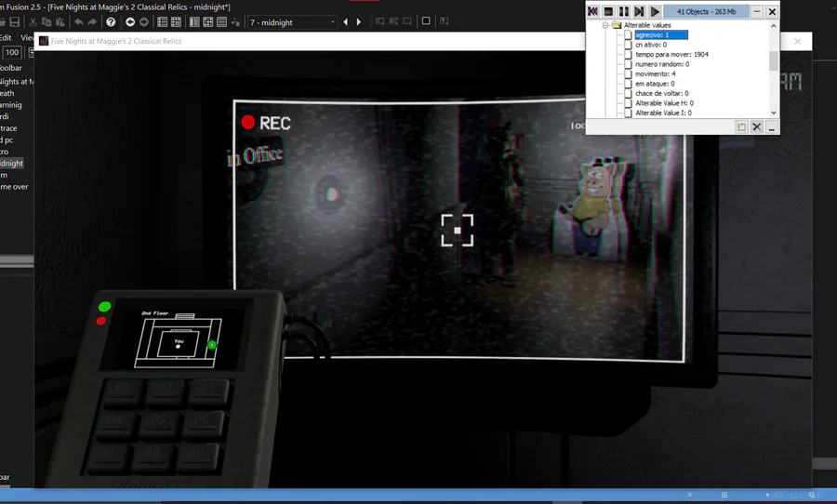The height and width of the screenshot is (504, 837).
Task: Open Help with the question mark icon
Action: click(x=111, y=22)
